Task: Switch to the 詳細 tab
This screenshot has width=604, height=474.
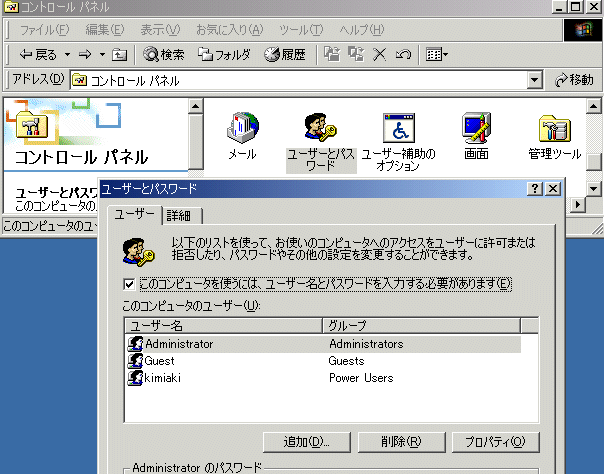Action: click(182, 216)
